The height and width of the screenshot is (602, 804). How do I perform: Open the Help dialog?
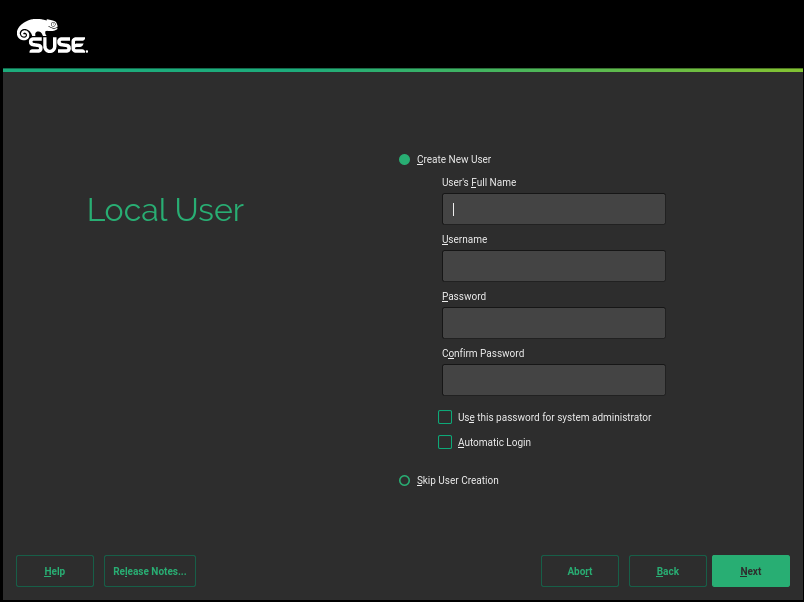[54, 571]
